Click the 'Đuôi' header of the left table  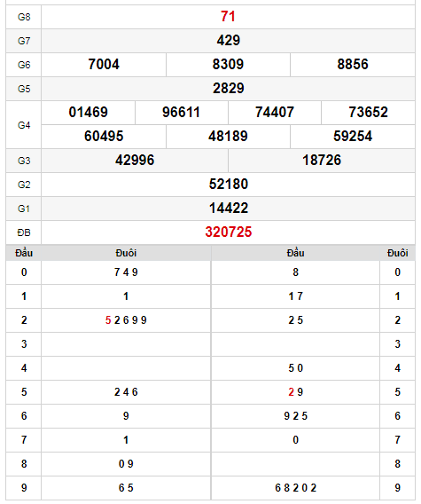[126, 253]
